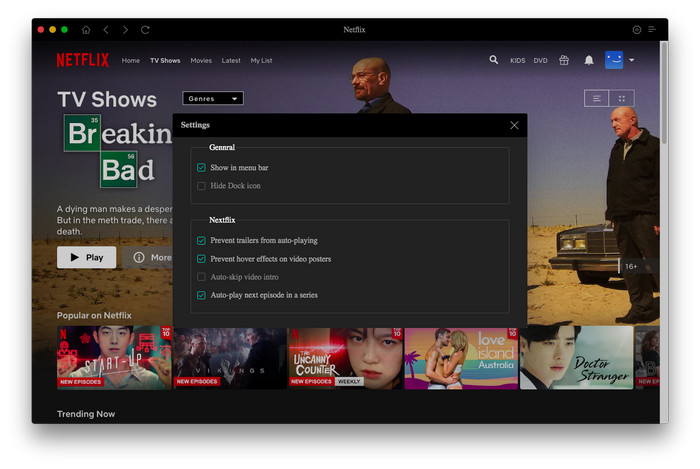Enable Hide Dock icon checkbox
The image size is (700, 469).
point(201,186)
